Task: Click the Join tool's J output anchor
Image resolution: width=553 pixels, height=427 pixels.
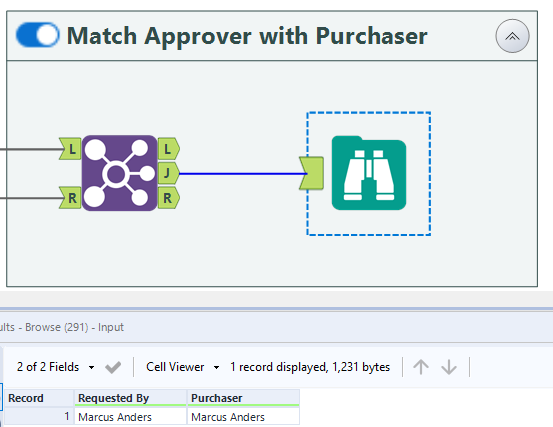Action: [x=169, y=173]
